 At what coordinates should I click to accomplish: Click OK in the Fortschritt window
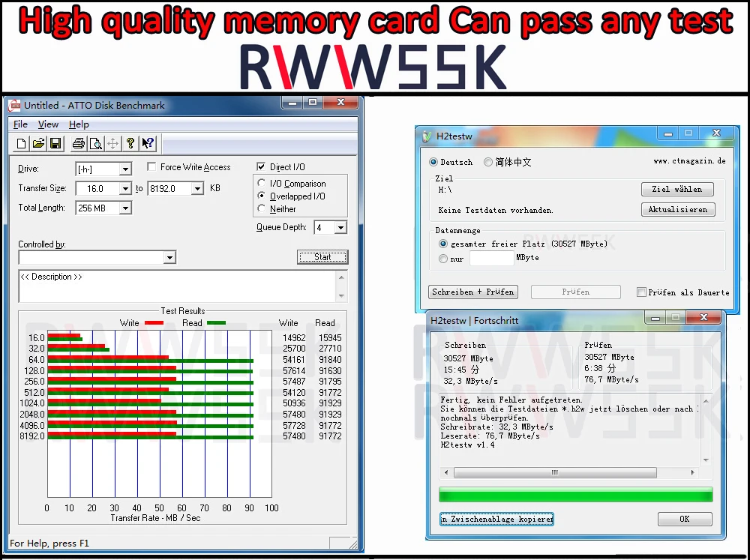point(685,519)
